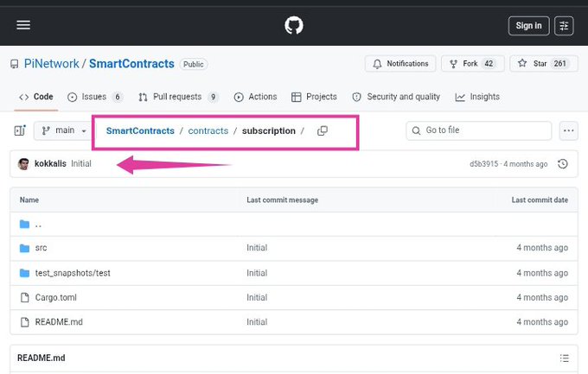Open the Initial commit message for src

pos(257,248)
